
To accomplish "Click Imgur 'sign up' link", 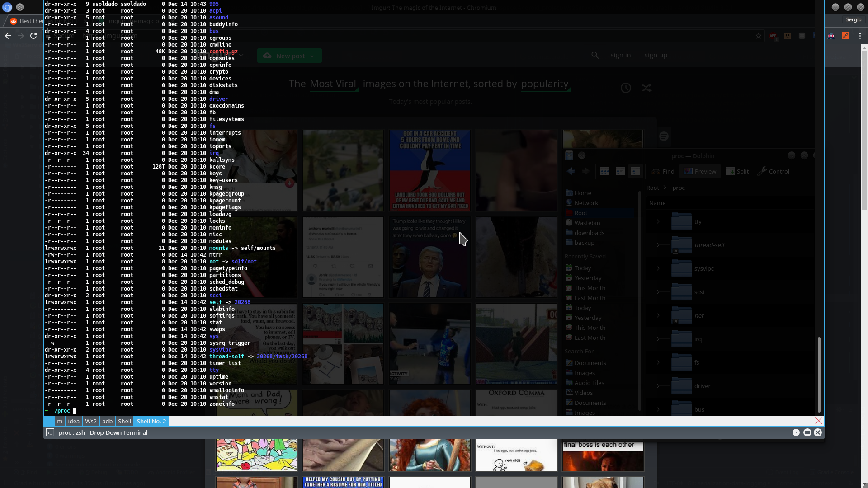I will click(656, 55).
